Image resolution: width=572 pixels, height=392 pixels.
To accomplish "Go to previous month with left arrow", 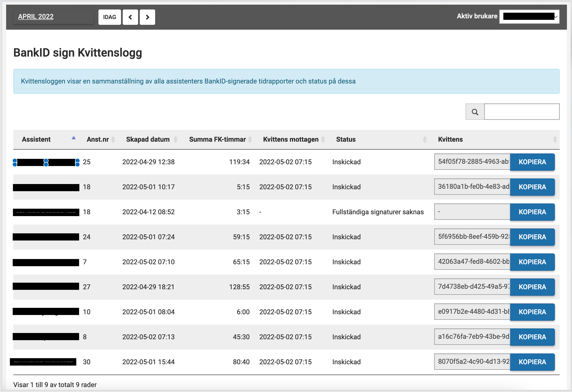I will point(130,17).
